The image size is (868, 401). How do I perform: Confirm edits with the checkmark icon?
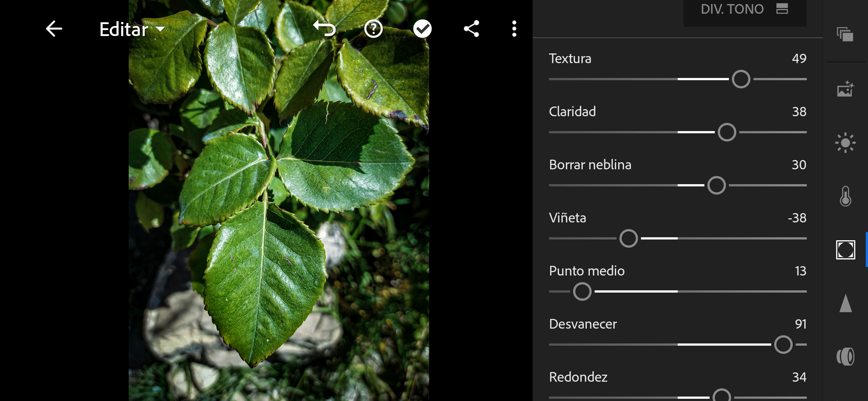pos(423,29)
